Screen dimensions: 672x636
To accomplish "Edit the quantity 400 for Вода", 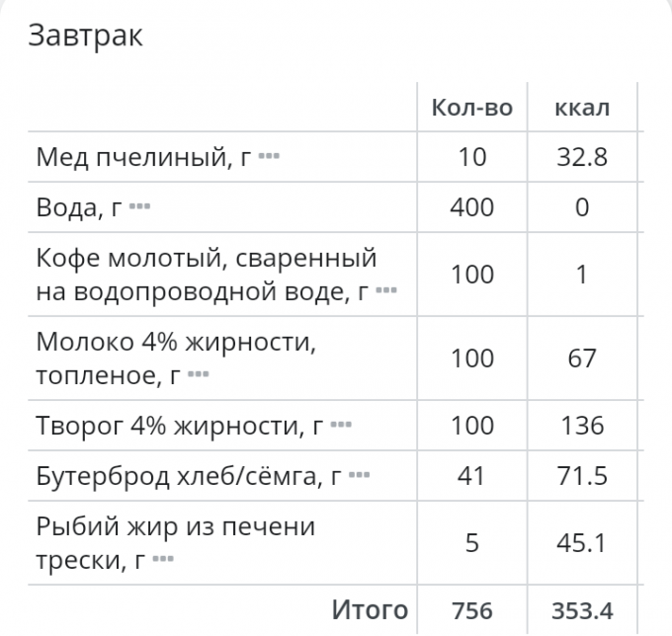I will pos(472,207).
